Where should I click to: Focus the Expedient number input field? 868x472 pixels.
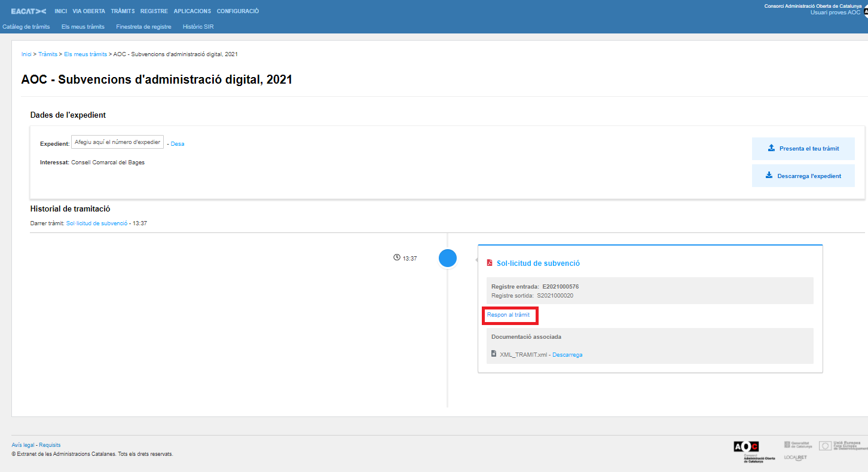pos(117,142)
